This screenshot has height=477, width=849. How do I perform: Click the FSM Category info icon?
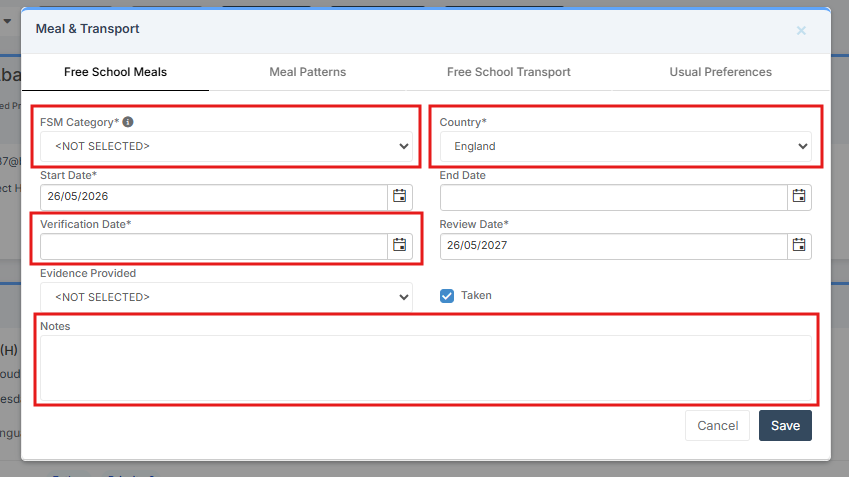128,122
